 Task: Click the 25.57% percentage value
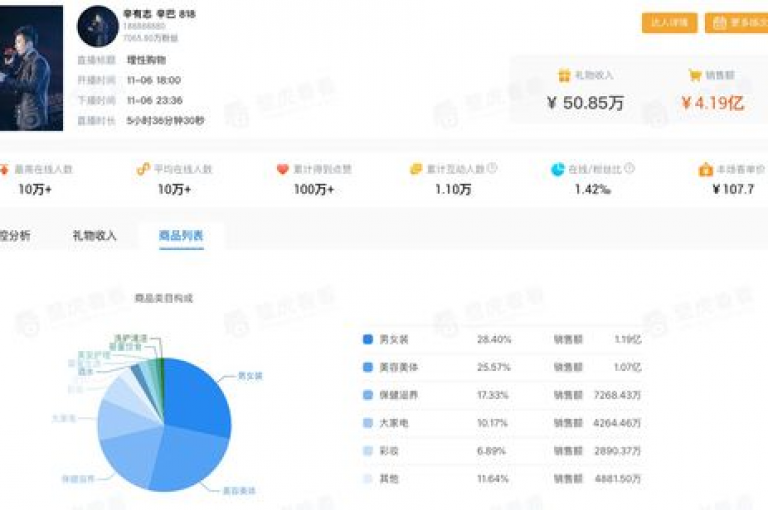click(494, 367)
